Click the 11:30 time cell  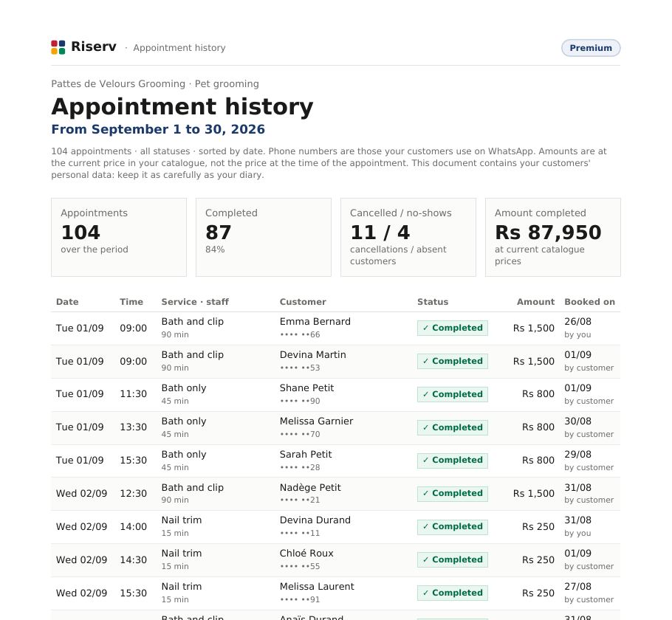click(133, 393)
